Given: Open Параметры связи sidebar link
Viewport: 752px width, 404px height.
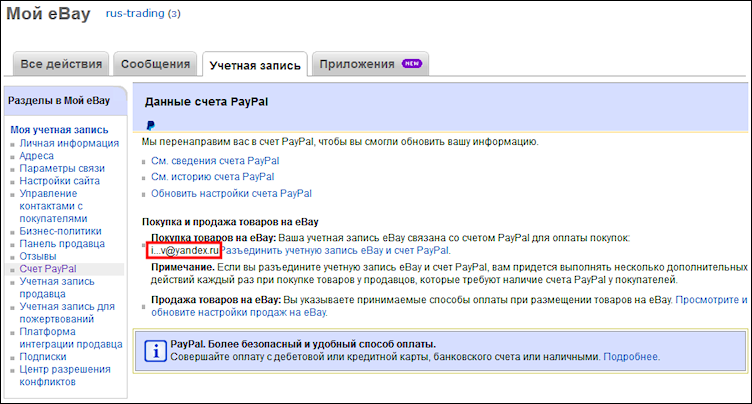Looking at the screenshot, I should [x=62, y=168].
